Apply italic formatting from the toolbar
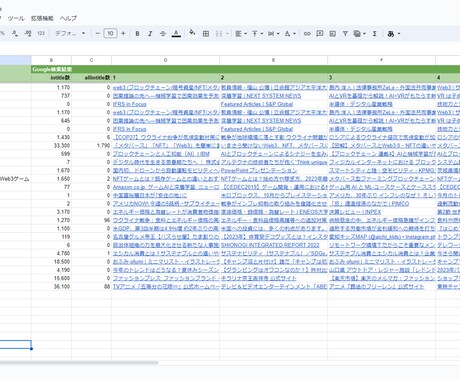 (x=150, y=34)
